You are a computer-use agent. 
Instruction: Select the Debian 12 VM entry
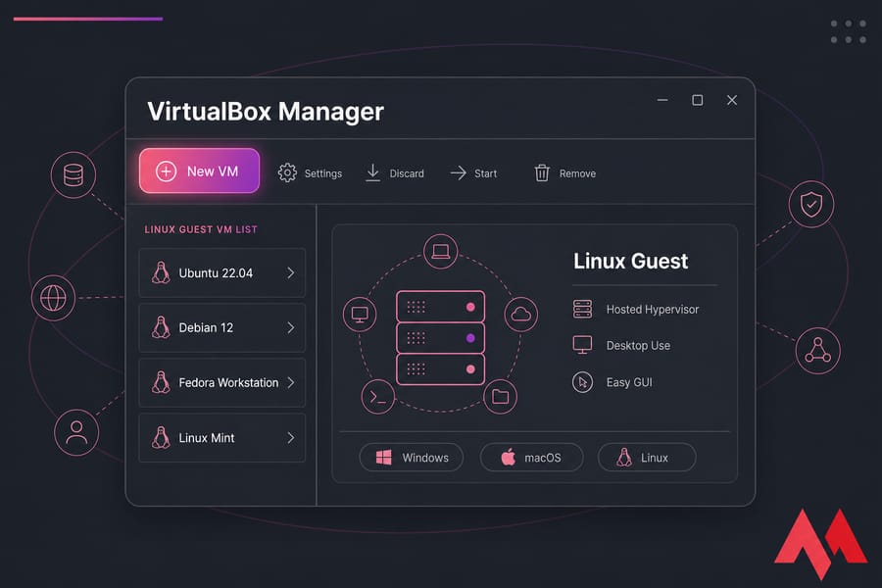pyautogui.click(x=222, y=327)
